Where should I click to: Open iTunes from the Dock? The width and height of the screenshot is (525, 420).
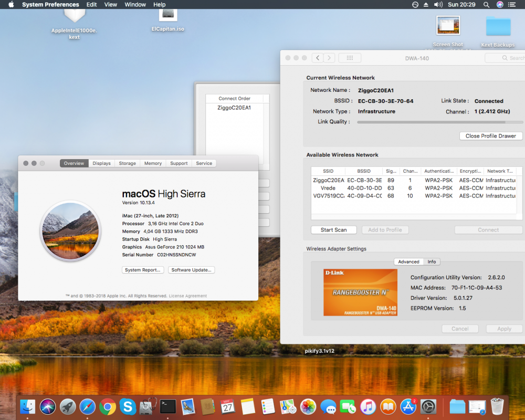point(368,407)
